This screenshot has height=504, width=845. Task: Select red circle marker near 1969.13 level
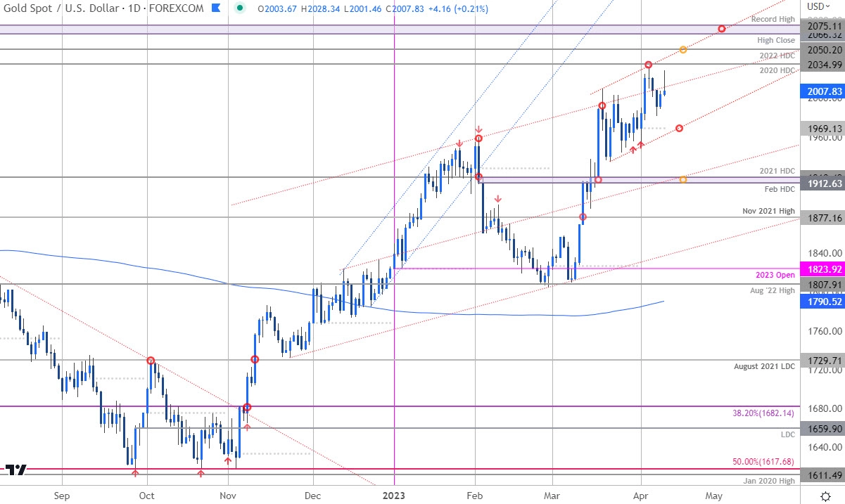pyautogui.click(x=679, y=128)
